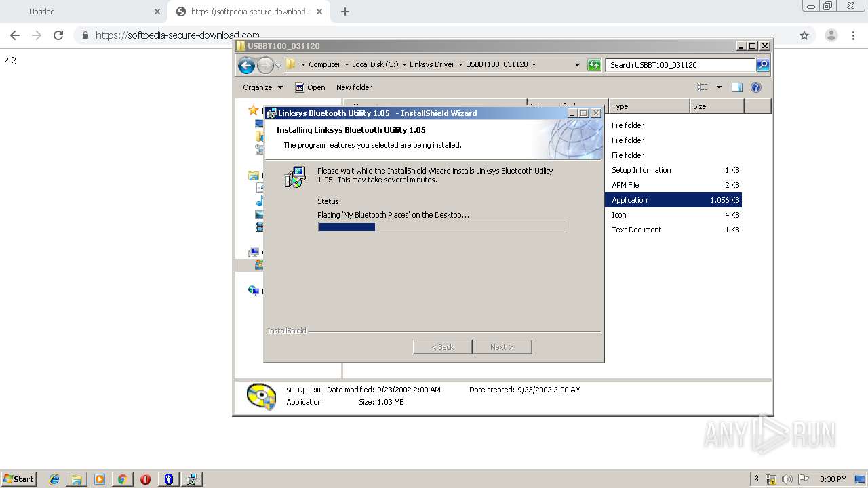Click the Favorites star in navigation pane
868x488 pixels.
(253, 110)
